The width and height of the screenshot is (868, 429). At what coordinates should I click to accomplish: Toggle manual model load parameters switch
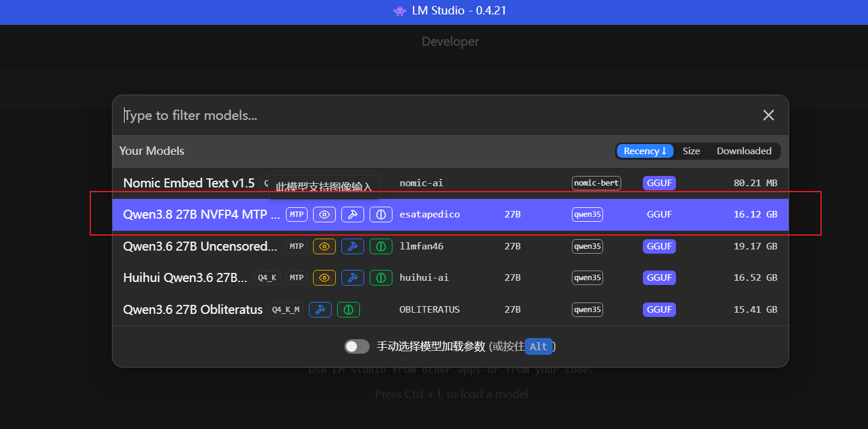(x=357, y=346)
